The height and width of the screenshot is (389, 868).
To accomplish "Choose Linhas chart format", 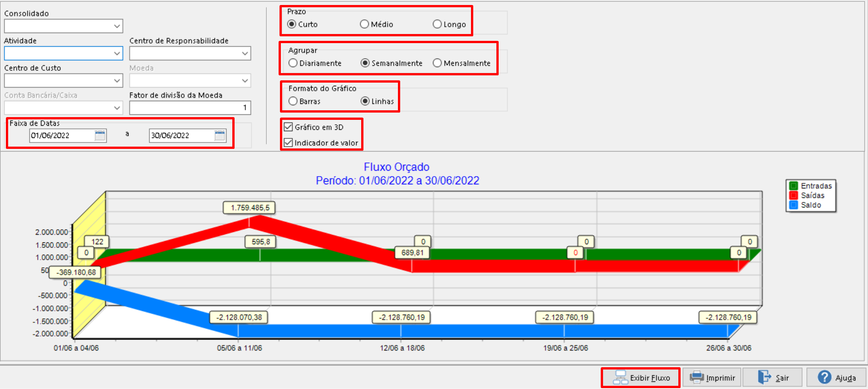I will (x=365, y=101).
